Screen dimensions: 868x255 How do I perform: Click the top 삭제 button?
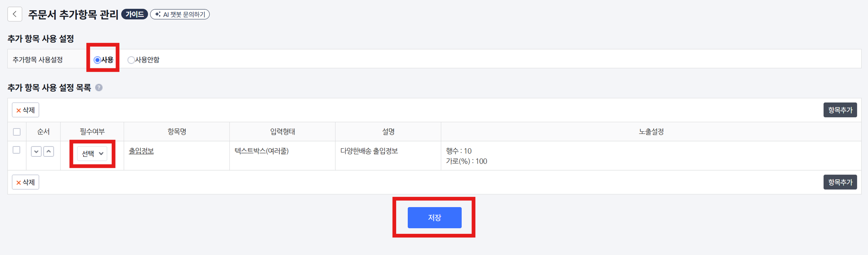click(25, 110)
